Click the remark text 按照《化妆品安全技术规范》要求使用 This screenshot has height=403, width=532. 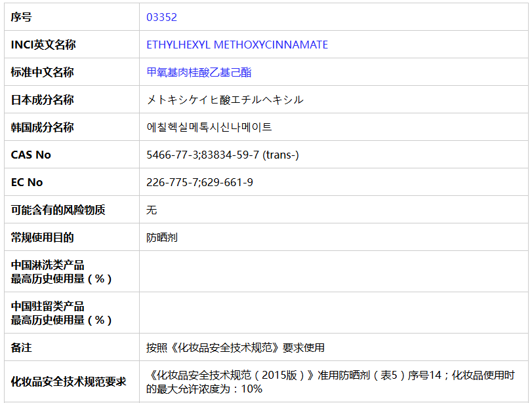click(235, 347)
